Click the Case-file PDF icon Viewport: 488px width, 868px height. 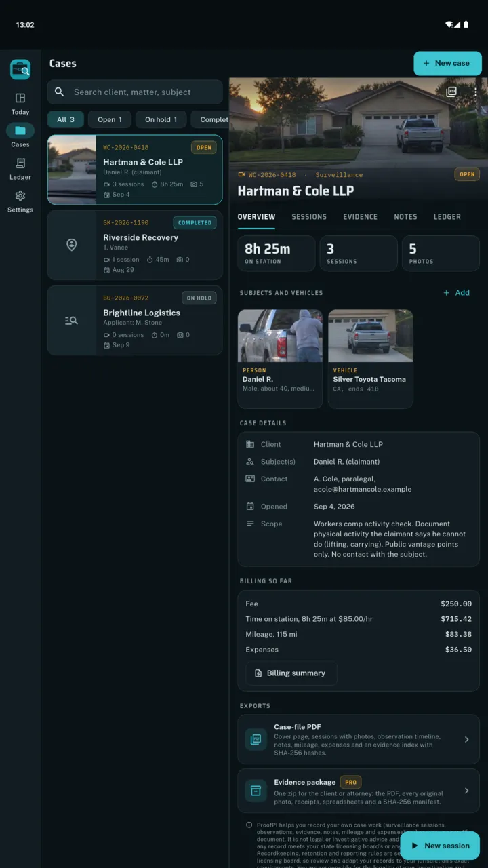point(256,739)
